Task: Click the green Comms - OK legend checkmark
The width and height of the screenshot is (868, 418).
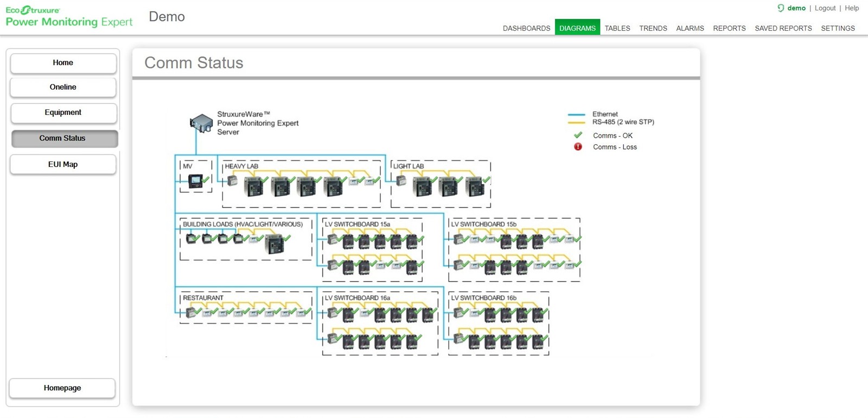Action: pyautogui.click(x=578, y=135)
